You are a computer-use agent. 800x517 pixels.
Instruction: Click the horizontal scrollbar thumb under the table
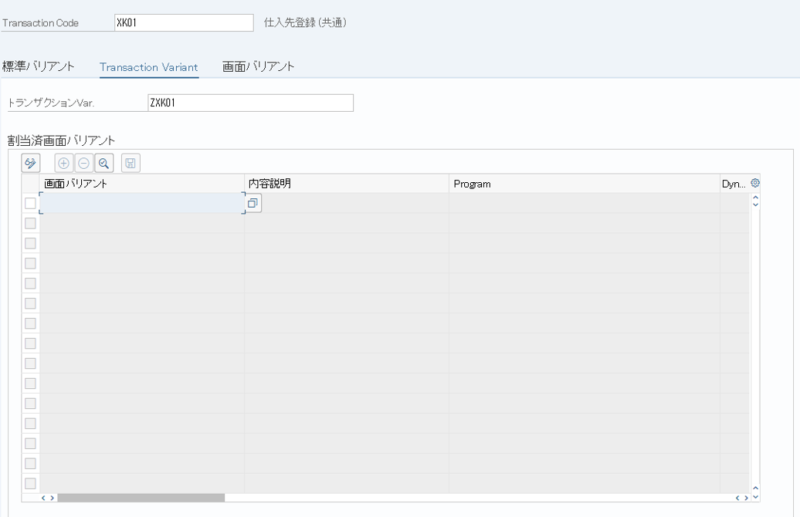[140, 497]
